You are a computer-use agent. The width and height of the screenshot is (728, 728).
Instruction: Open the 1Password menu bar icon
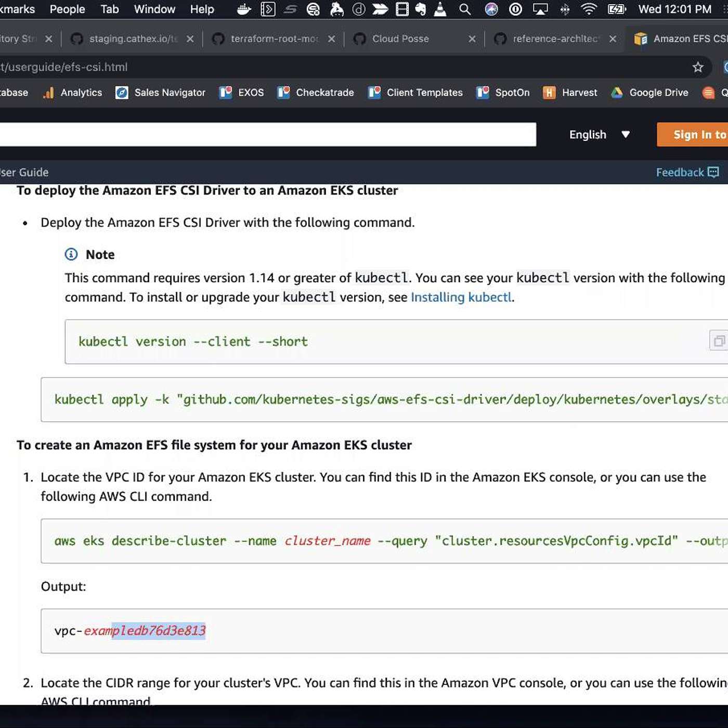point(515,9)
